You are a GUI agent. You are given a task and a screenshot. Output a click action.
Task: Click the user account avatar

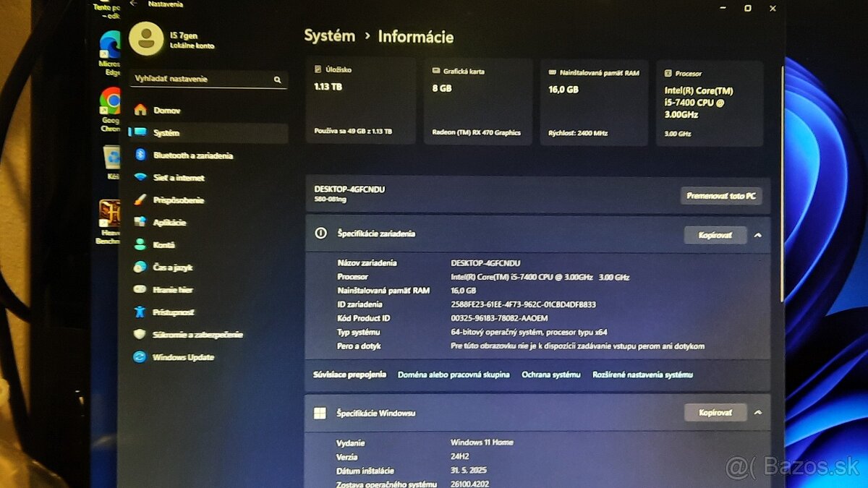pyautogui.click(x=146, y=38)
